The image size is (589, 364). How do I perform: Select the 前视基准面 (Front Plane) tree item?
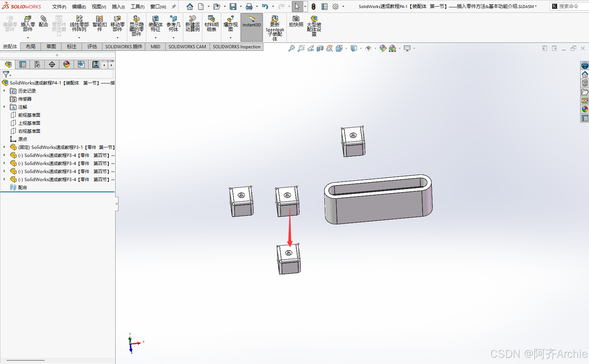point(29,115)
